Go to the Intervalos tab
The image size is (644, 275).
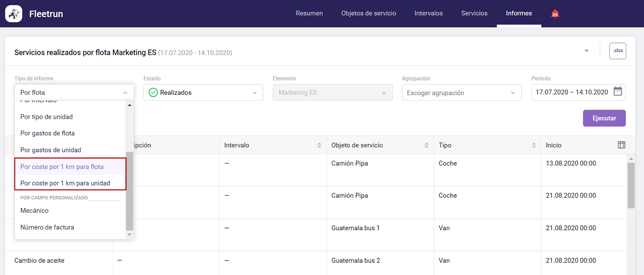tap(428, 14)
